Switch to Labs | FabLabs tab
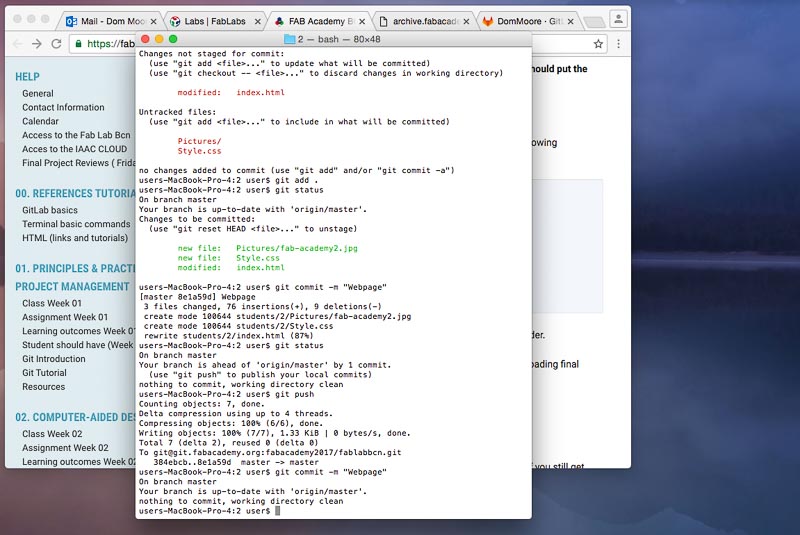Image resolution: width=800 pixels, height=535 pixels. [x=214, y=21]
